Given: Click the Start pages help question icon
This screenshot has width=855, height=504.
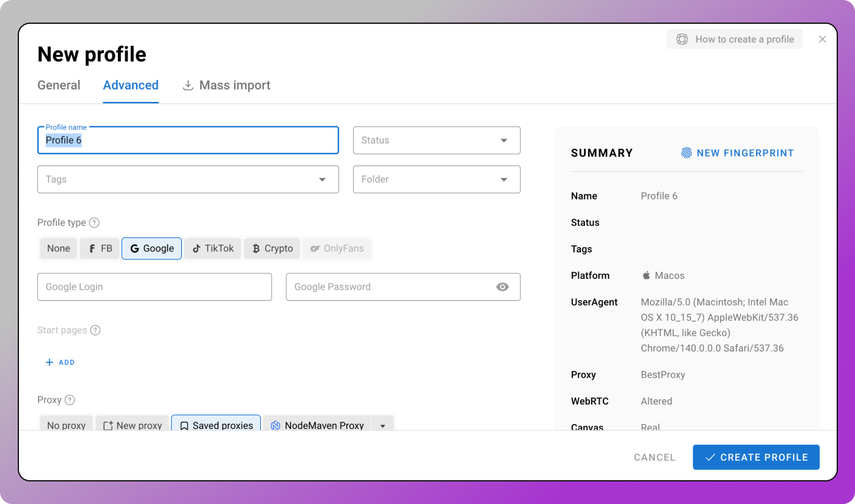Looking at the screenshot, I should [x=95, y=330].
